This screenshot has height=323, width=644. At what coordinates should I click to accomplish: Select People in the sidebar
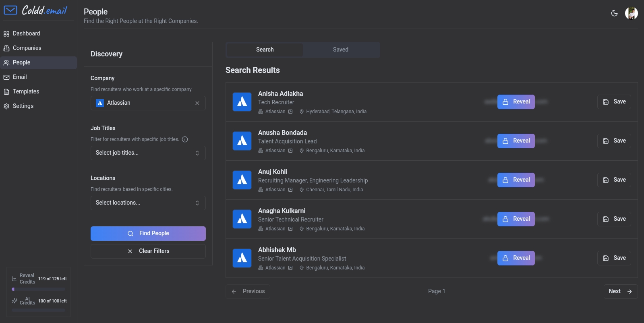[38, 62]
